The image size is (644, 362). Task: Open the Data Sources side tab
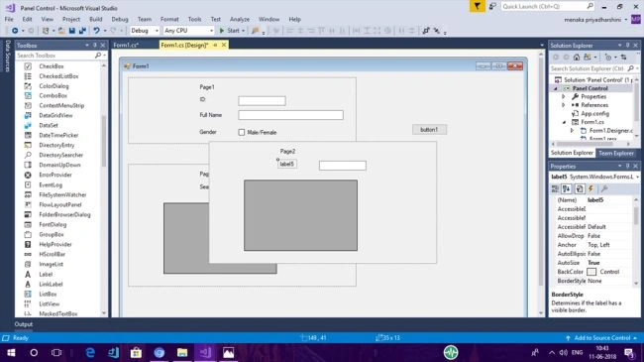point(7,56)
